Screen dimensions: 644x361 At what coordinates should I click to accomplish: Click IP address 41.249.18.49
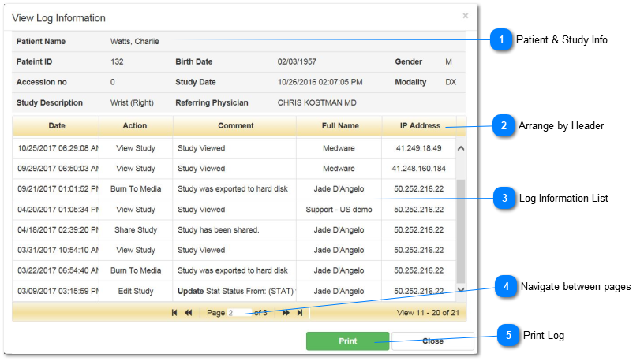(x=418, y=148)
